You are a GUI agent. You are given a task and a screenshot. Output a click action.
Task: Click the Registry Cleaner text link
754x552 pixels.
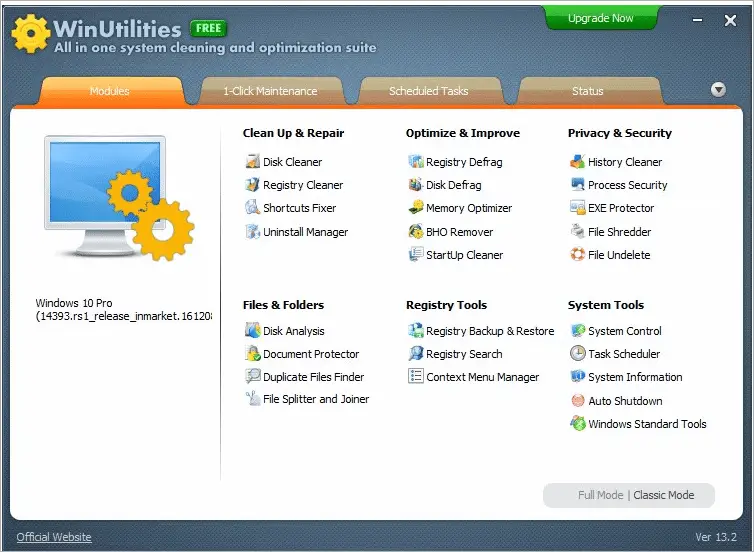click(x=303, y=185)
